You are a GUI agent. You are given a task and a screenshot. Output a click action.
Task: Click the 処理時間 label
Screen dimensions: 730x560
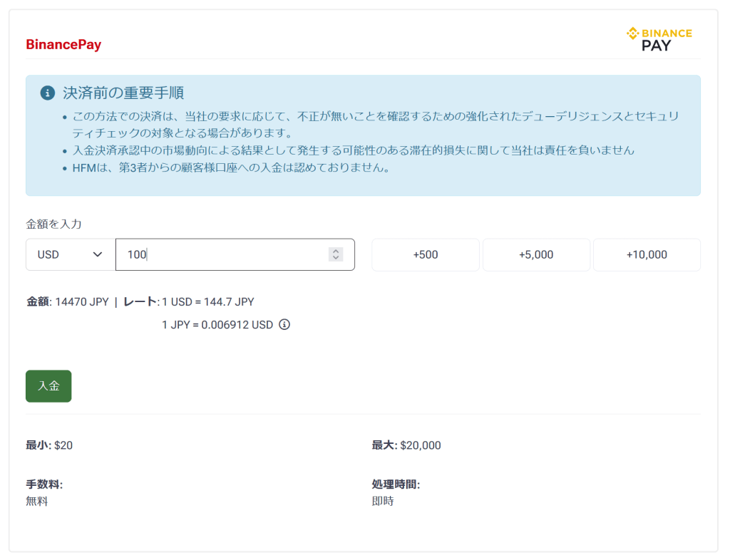point(396,484)
